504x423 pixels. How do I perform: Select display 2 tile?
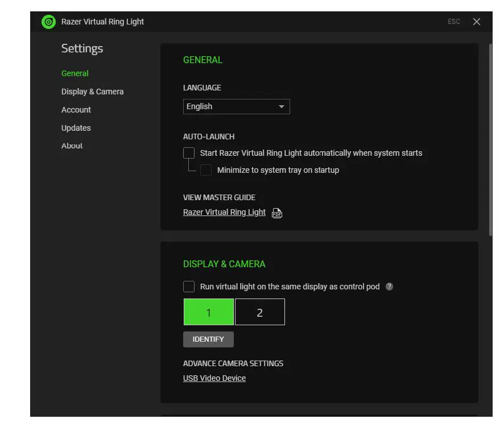click(260, 312)
